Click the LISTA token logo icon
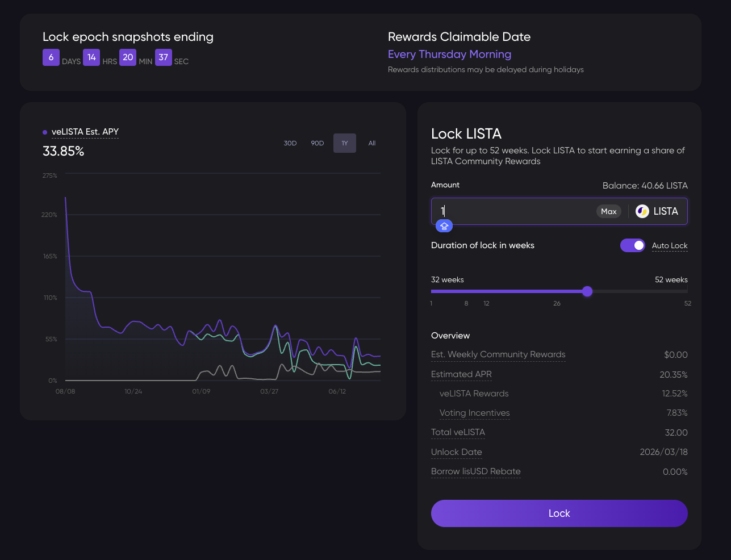The width and height of the screenshot is (731, 560). 642,211
